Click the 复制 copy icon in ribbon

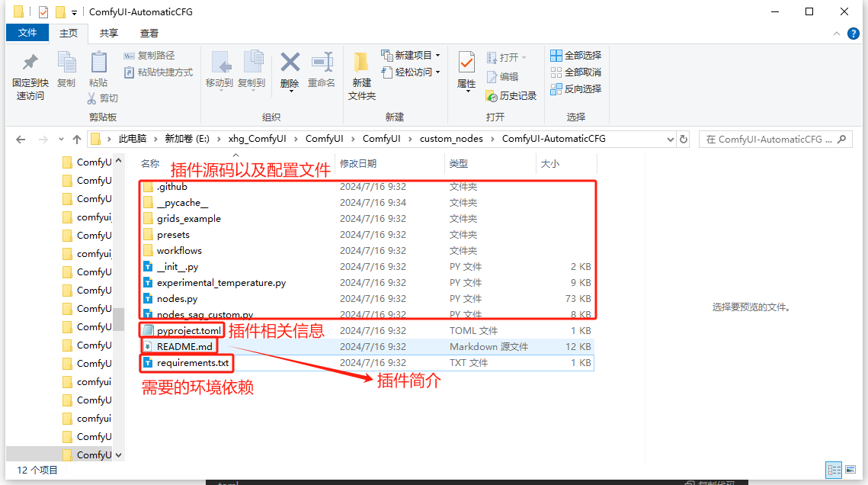pyautogui.click(x=66, y=63)
